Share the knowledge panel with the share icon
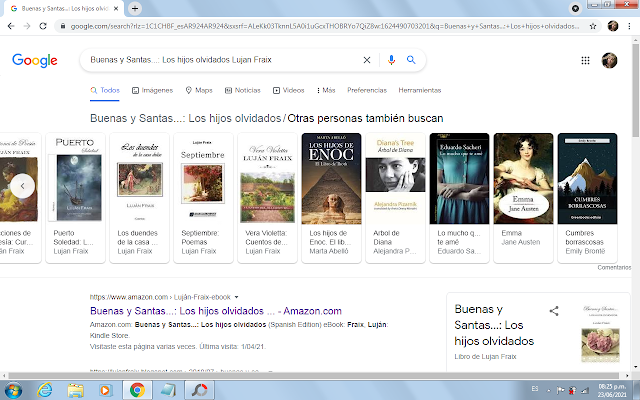640x400 pixels. 554,311
